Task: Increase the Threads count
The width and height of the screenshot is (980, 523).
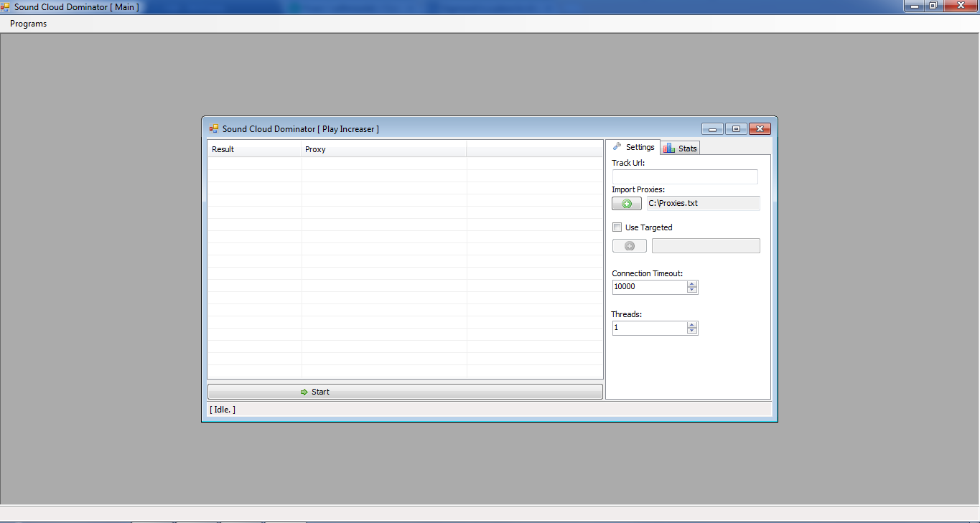Action: [692, 324]
